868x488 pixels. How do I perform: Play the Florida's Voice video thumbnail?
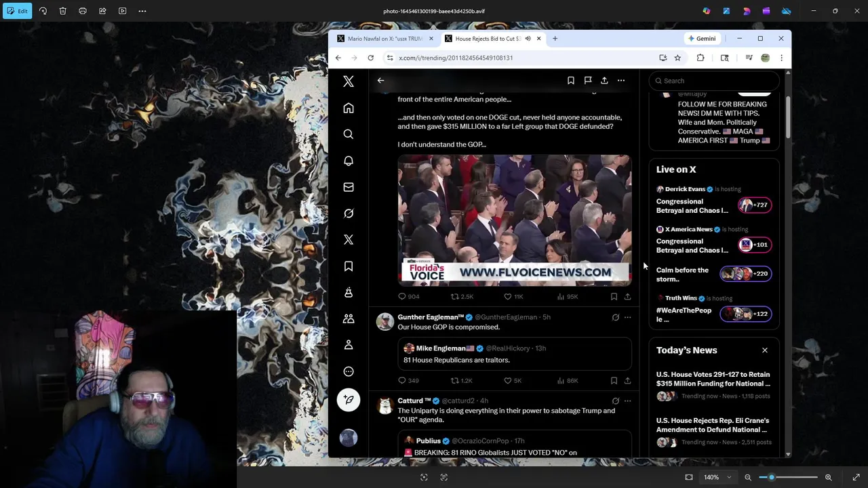(515, 220)
